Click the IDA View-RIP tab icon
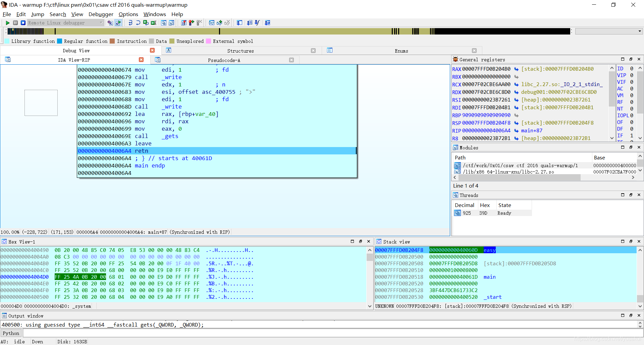This screenshot has height=345, width=644. (x=8, y=60)
